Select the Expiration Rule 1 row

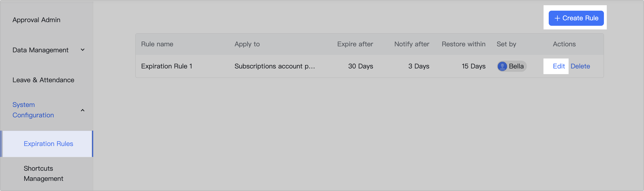pos(167,66)
